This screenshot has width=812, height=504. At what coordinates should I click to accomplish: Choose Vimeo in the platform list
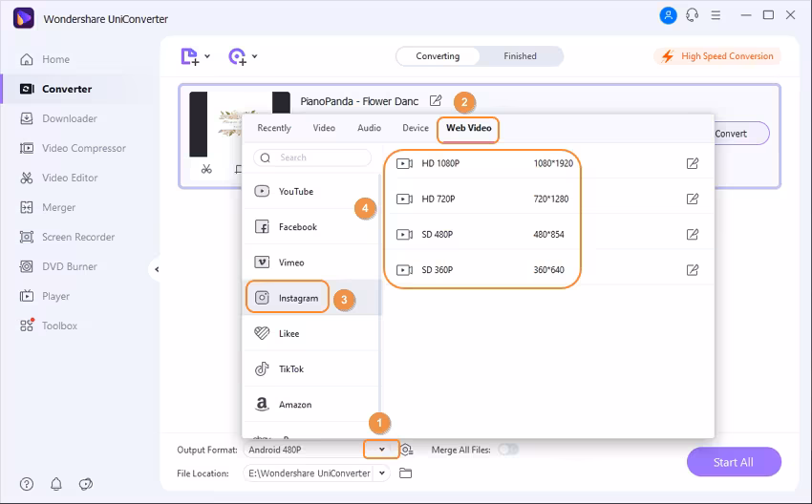[x=310, y=262]
